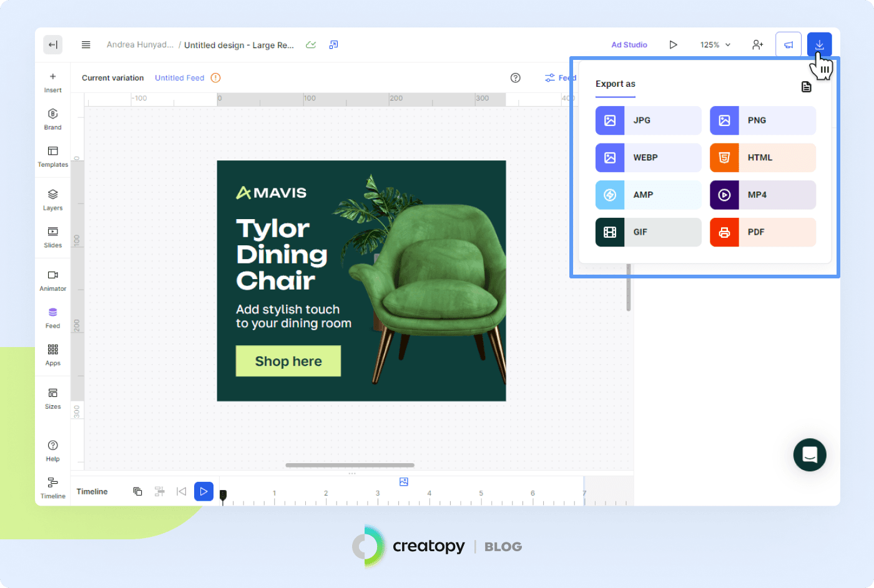
Task: Open the Slides panel
Action: pos(52,237)
